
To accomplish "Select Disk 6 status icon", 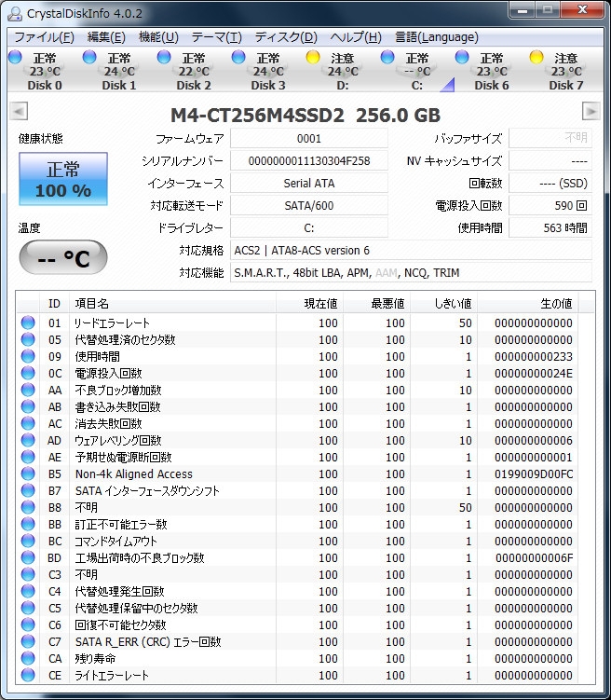I will (462, 57).
